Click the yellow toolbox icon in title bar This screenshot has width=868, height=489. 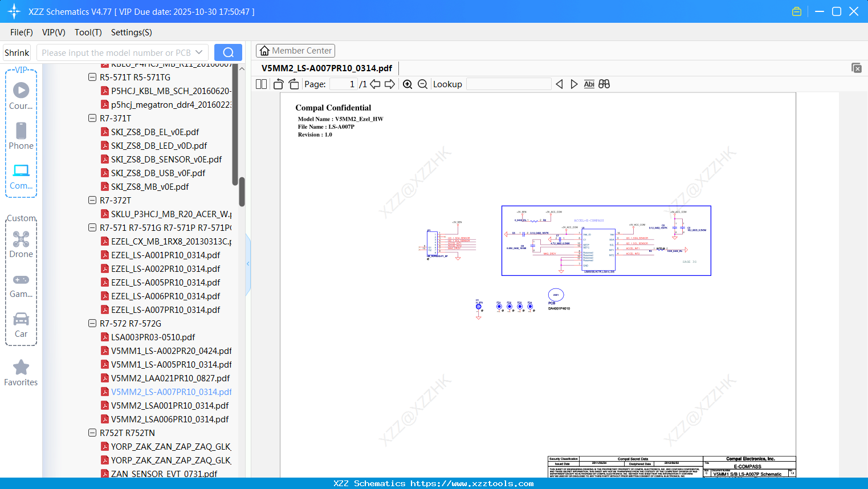pos(797,11)
